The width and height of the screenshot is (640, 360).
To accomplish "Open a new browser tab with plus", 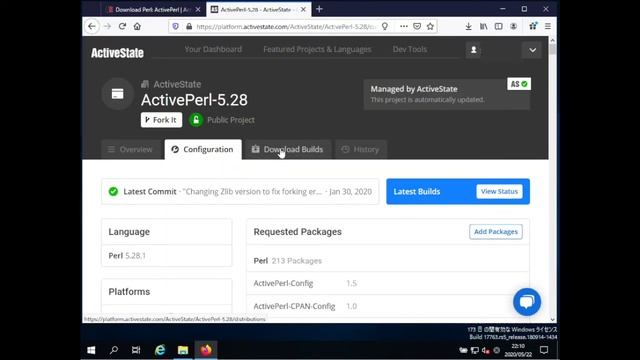I will coord(319,9).
